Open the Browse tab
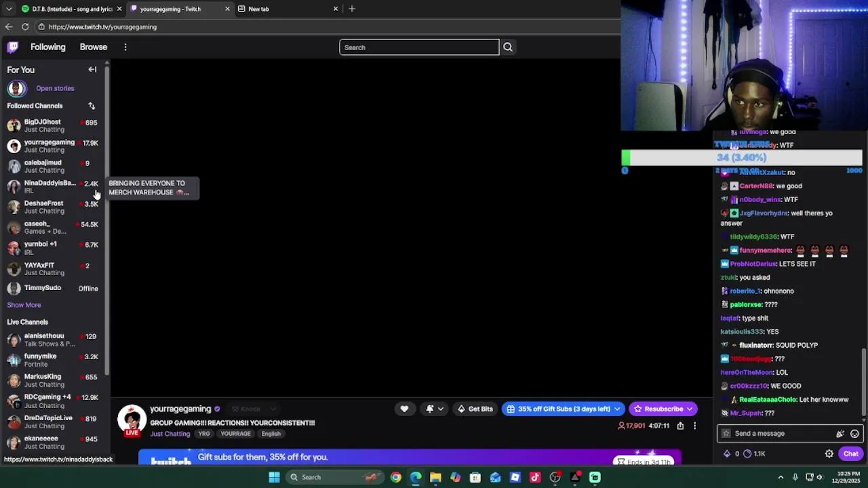The image size is (868, 488). [x=94, y=47]
